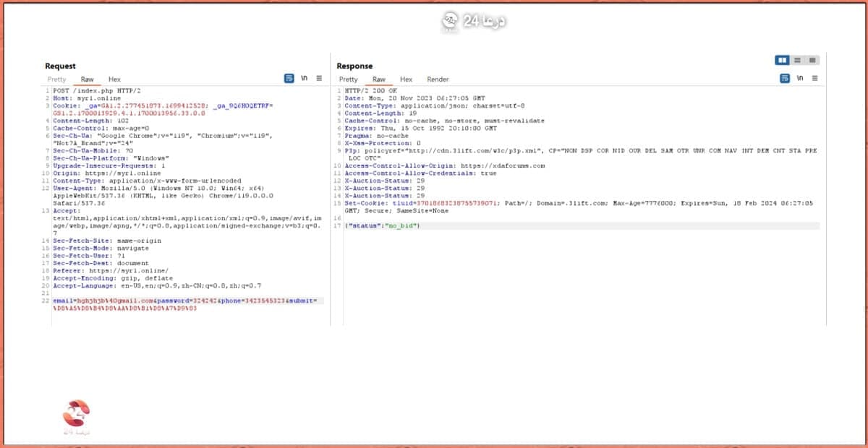This screenshot has height=448, width=868.
Task: Select the top-bottom stacked layout icon
Action: click(x=797, y=60)
